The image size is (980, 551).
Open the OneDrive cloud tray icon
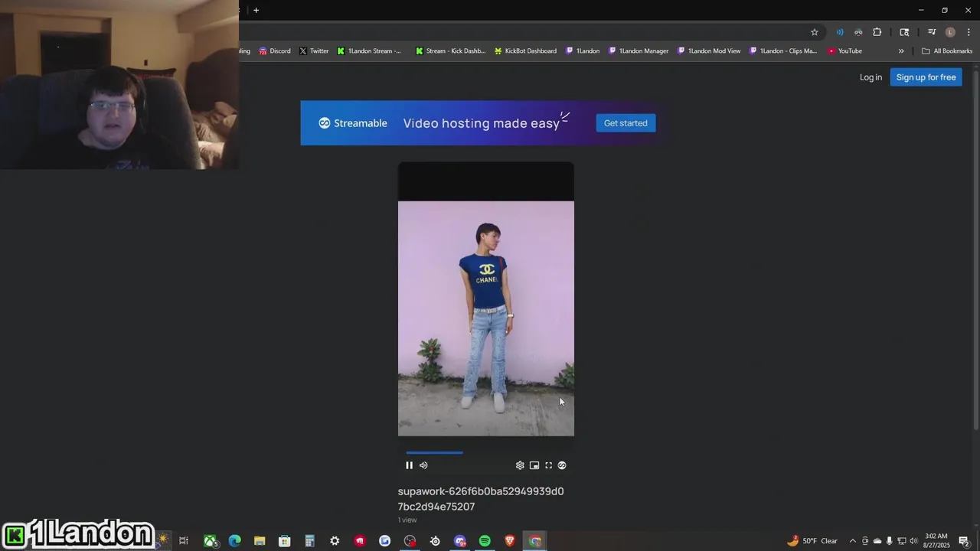click(877, 541)
